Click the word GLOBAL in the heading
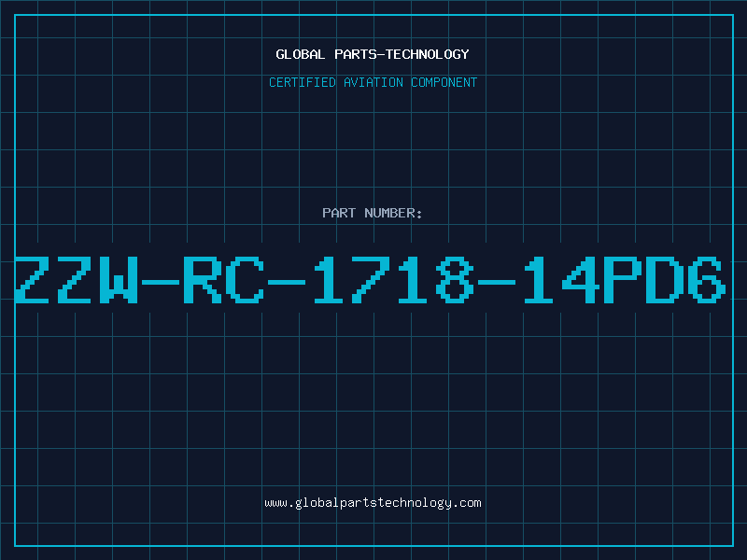747x560 pixels. click(301, 54)
